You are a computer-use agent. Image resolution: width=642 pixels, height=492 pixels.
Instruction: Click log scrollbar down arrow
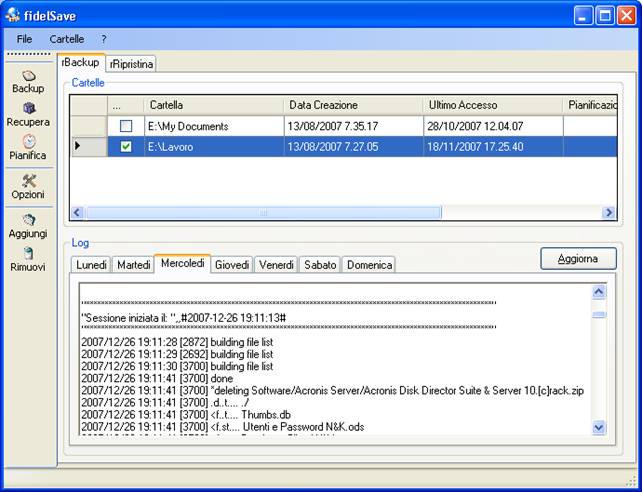tap(599, 427)
